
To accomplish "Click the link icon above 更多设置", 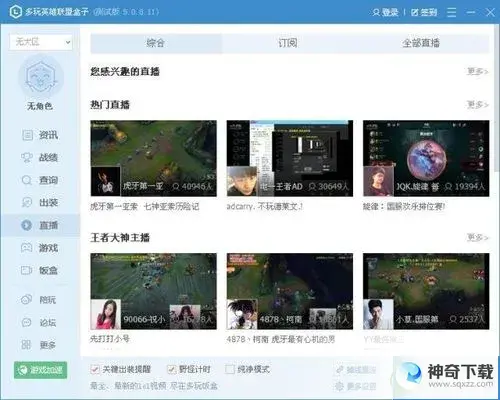I will tap(340, 370).
